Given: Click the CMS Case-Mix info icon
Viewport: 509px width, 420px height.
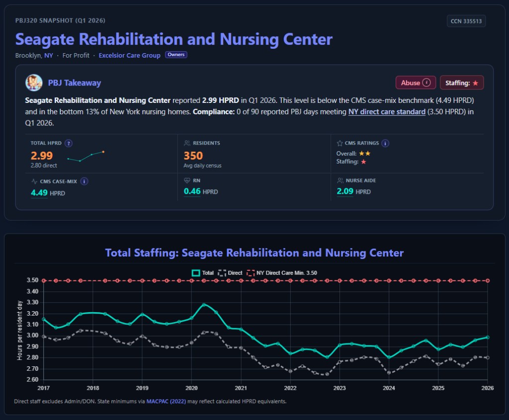Looking at the screenshot, I should (84, 181).
